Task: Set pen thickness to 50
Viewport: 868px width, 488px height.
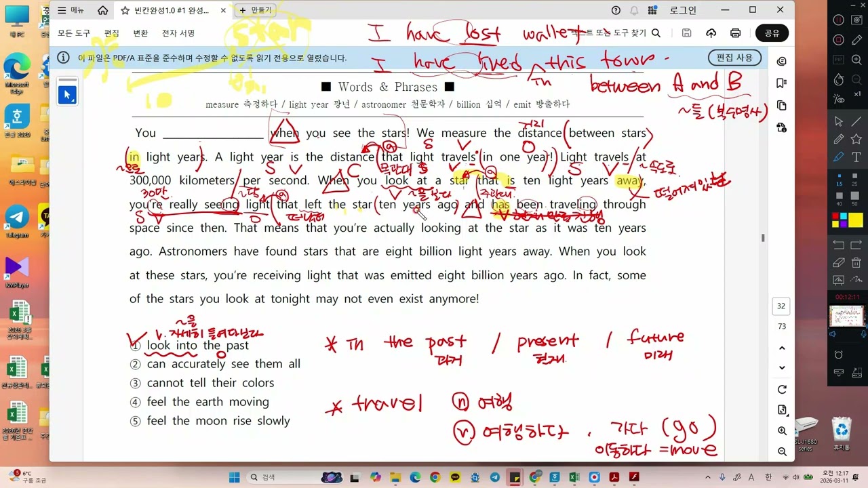Action: tap(856, 200)
